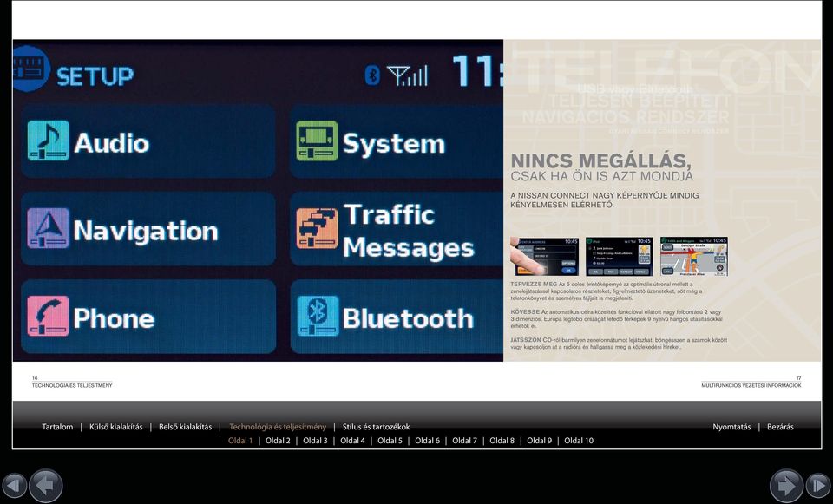Click the System screen icon
833x504 pixels.
pyautogui.click(x=317, y=141)
